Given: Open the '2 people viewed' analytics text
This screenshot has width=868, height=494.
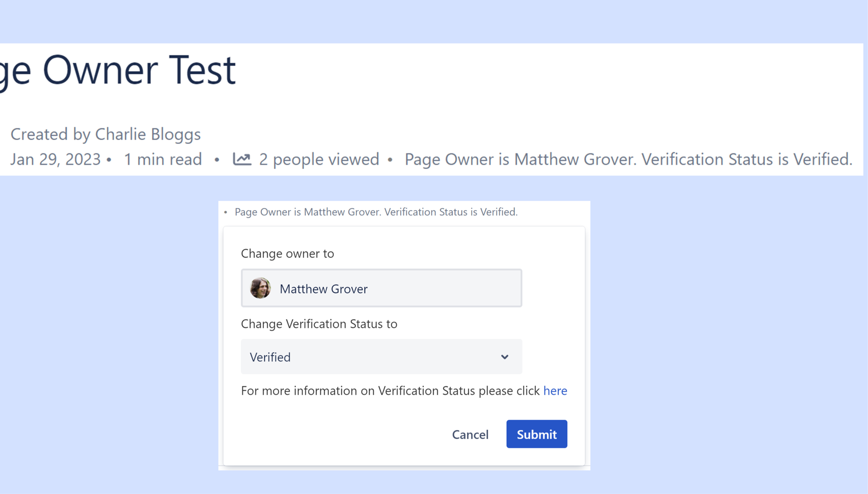Looking at the screenshot, I should pos(319,159).
